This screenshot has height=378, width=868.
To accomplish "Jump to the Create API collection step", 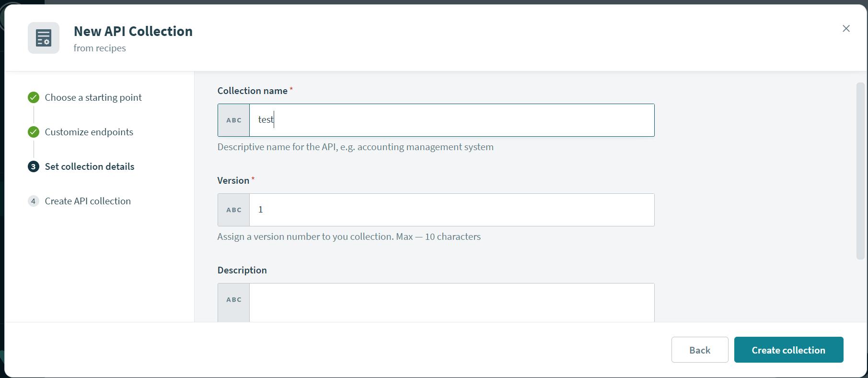I will 87,201.
